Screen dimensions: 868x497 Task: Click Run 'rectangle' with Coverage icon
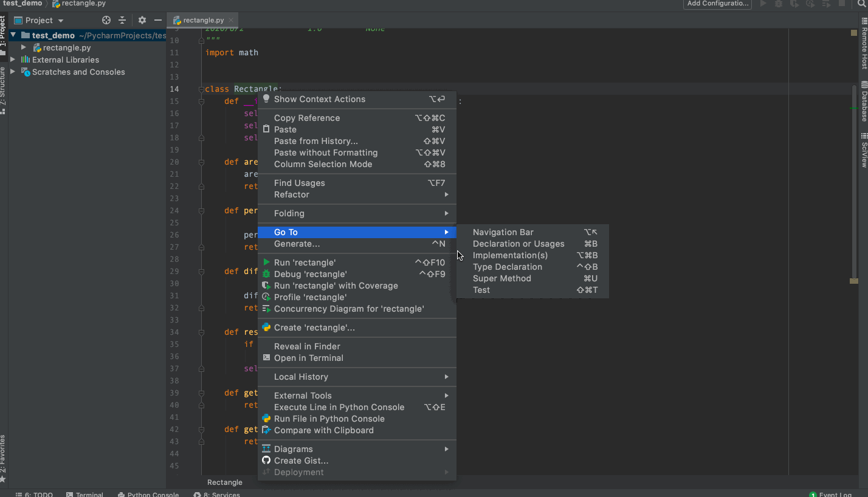pyautogui.click(x=266, y=286)
